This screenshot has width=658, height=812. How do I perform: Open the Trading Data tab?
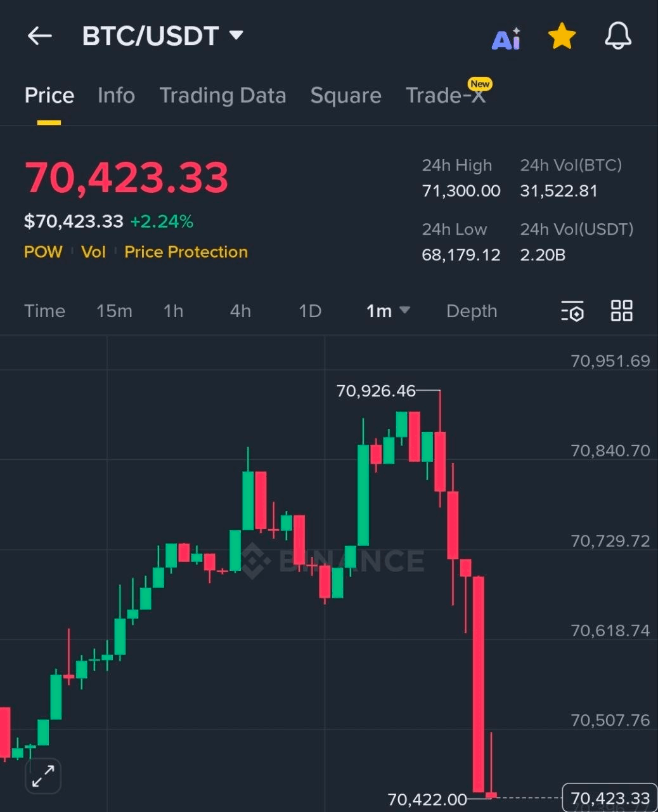[223, 96]
